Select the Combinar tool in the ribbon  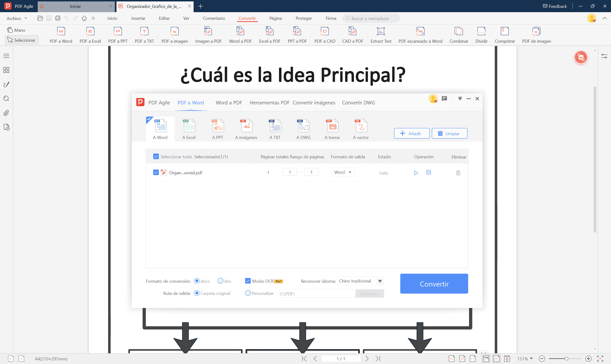coord(459,34)
